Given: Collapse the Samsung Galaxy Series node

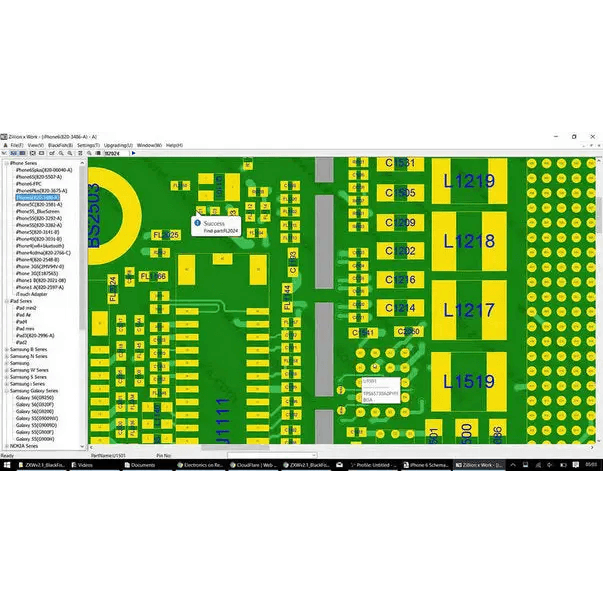Looking at the screenshot, I should [x=5, y=390].
